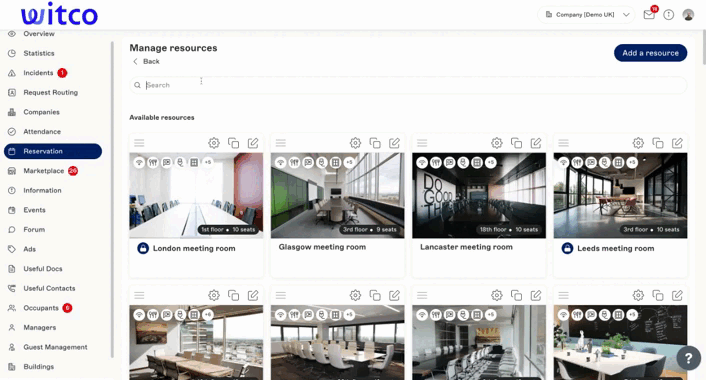Open Ads in sidebar
Viewport: 706px width, 380px height.
29,249
